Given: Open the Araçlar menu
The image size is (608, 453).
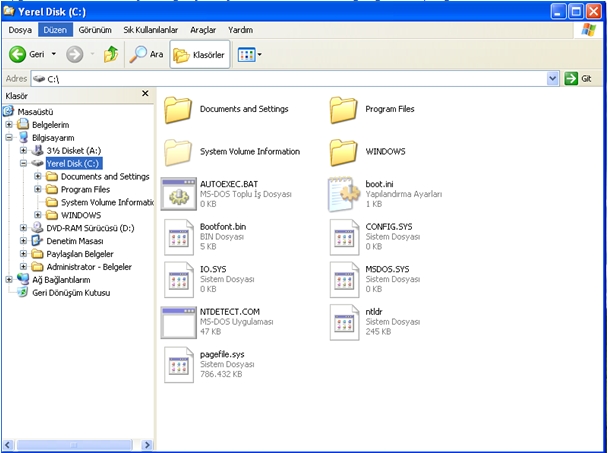Looking at the screenshot, I should pos(203,30).
